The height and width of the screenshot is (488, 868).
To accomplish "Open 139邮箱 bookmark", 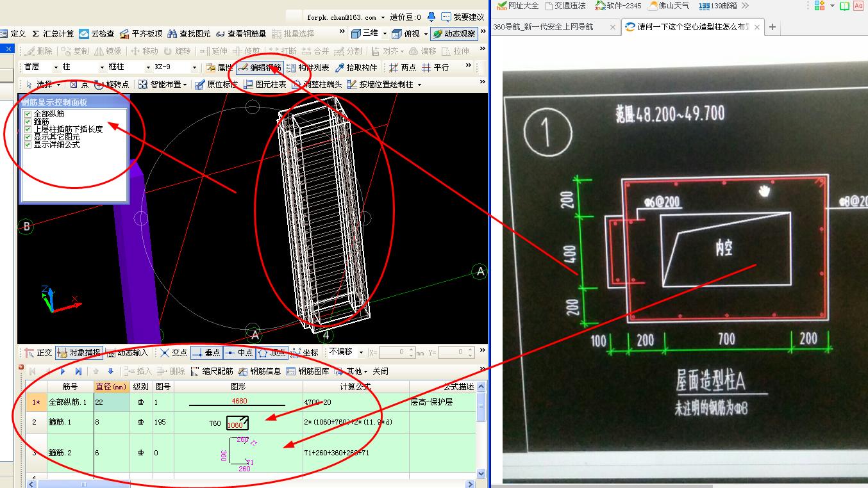I will point(719,6).
